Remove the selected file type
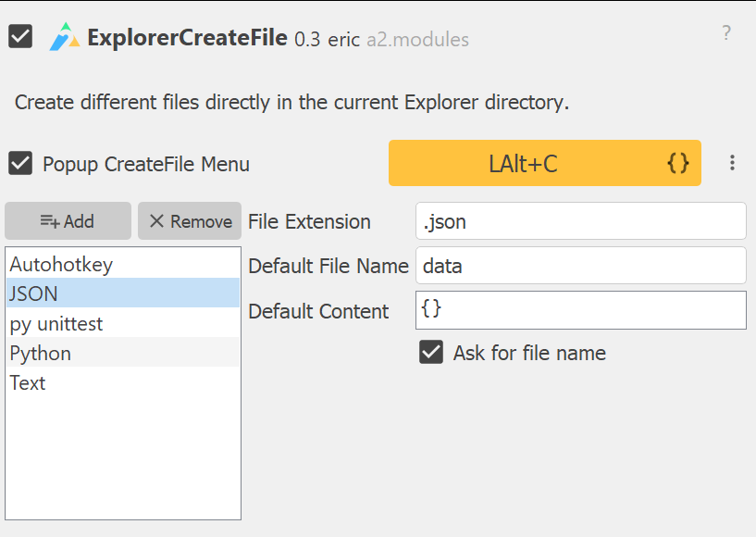Viewport: 756px width, 537px height. pos(190,221)
